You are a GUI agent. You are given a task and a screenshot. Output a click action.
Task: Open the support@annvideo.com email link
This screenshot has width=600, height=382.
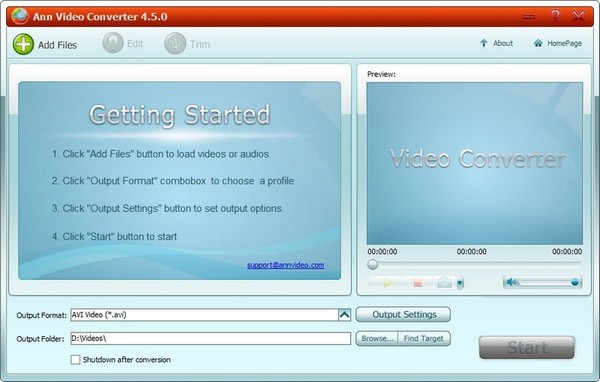285,265
